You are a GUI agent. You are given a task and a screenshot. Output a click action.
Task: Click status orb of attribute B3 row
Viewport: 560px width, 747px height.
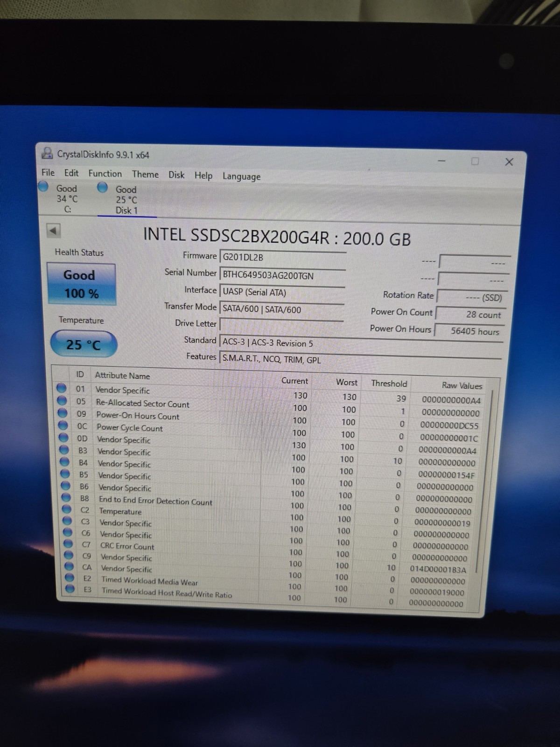click(x=64, y=450)
